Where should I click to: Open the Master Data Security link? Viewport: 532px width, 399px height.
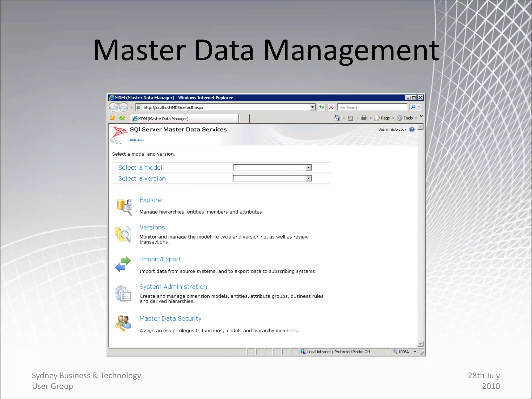tap(170, 318)
